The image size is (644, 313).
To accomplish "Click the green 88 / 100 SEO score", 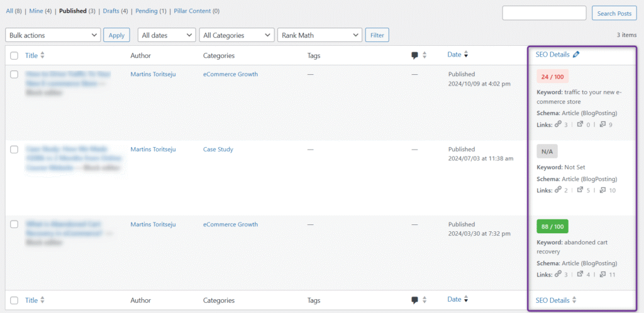I will coord(552,226).
